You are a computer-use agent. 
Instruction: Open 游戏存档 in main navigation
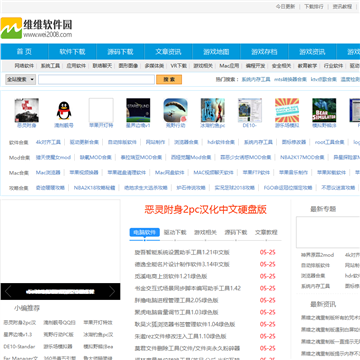tap(264, 52)
